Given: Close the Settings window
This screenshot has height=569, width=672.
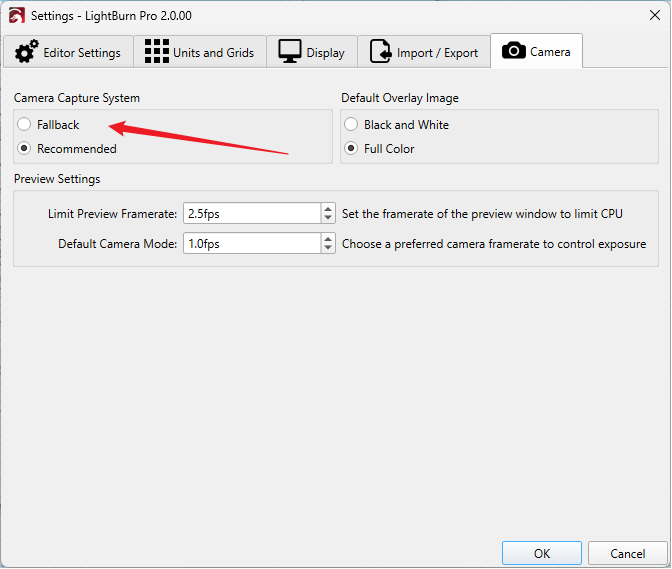Looking at the screenshot, I should coord(654,15).
